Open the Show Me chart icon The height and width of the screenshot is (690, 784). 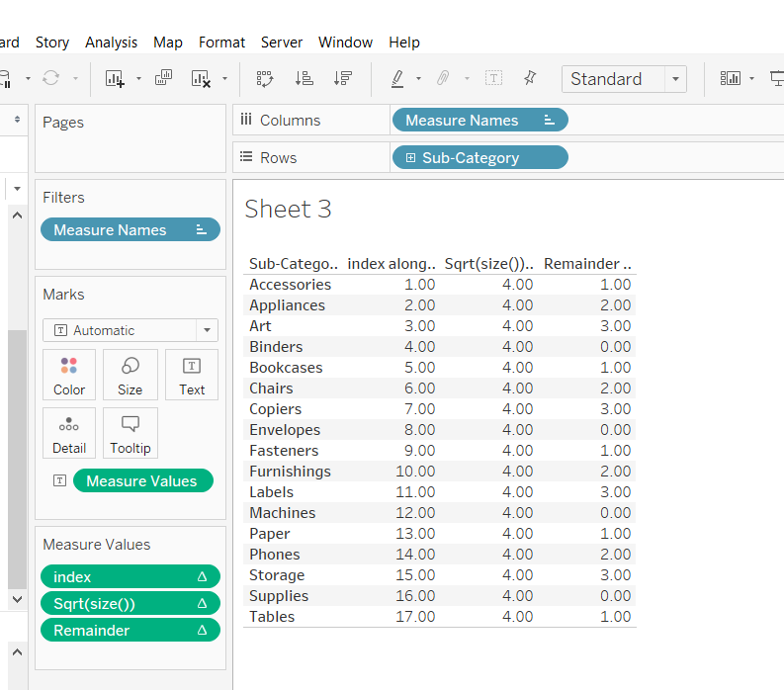[x=731, y=79]
